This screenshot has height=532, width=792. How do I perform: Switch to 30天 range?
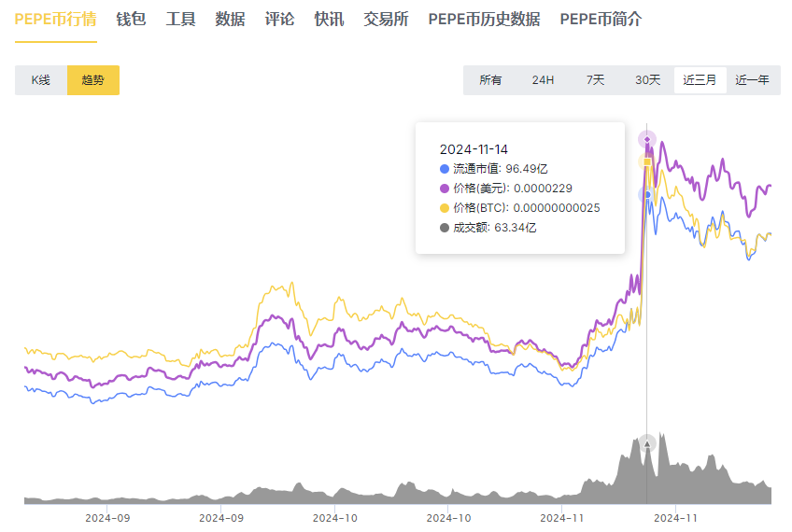pyautogui.click(x=647, y=80)
